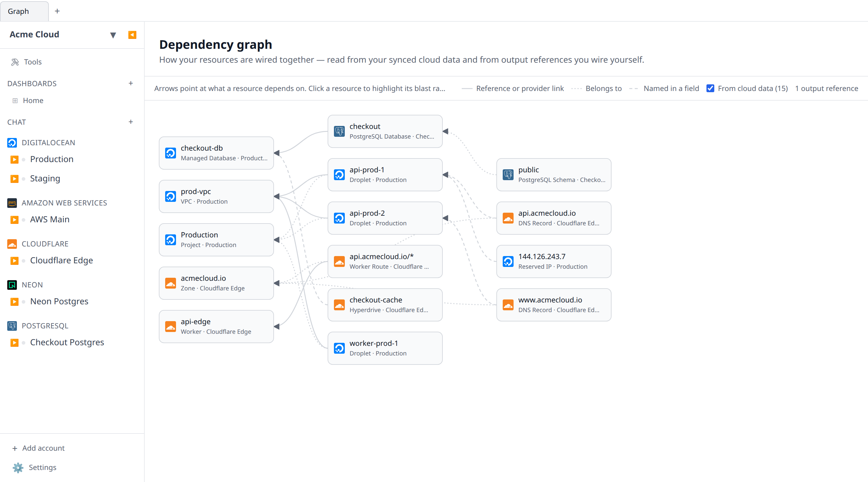Click the public PostgreSQL schema icon

508,175
